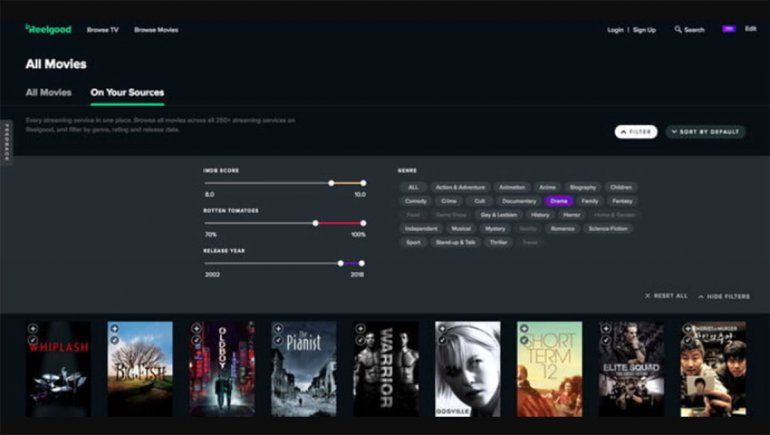Collapse filters with Hide Filters
This screenshot has height=435, width=770.
tap(723, 296)
